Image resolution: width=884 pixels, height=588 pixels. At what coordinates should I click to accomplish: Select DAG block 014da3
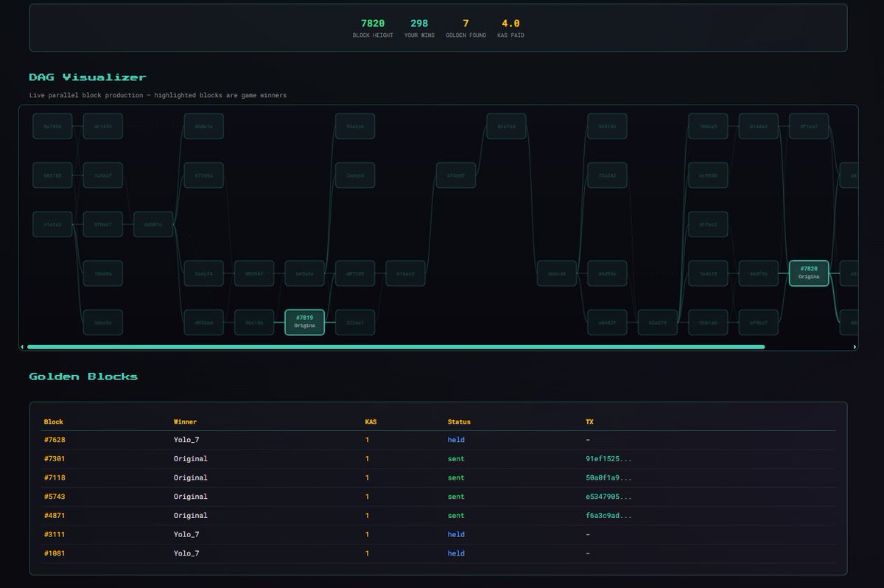pyautogui.click(x=759, y=126)
